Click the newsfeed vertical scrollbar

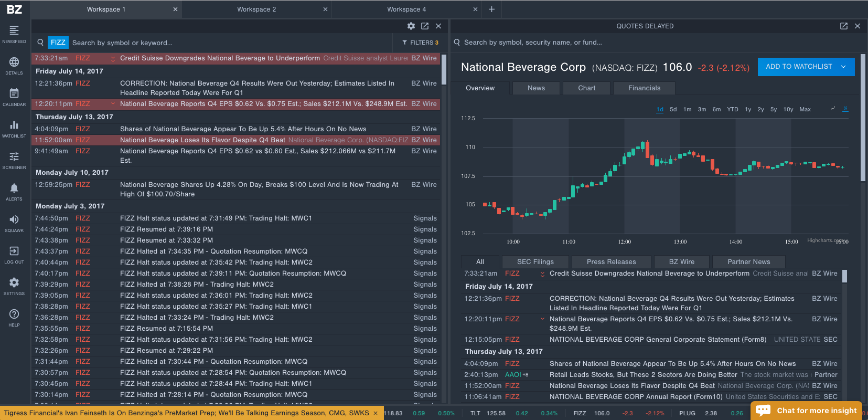click(444, 69)
